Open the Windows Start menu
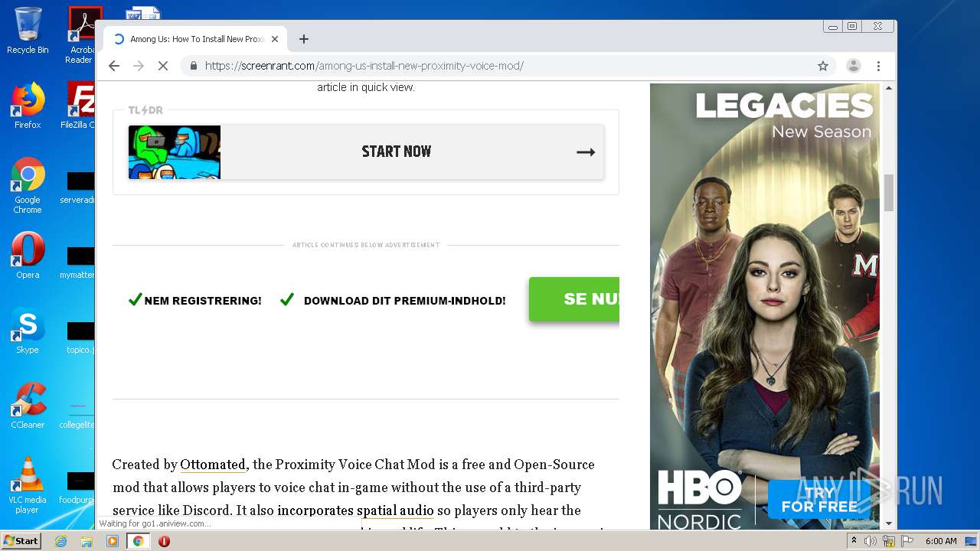 (x=21, y=541)
